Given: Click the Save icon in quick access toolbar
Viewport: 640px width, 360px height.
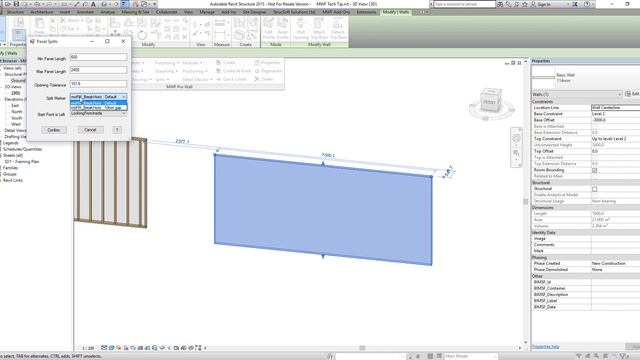Looking at the screenshot, I should (x=16, y=4).
